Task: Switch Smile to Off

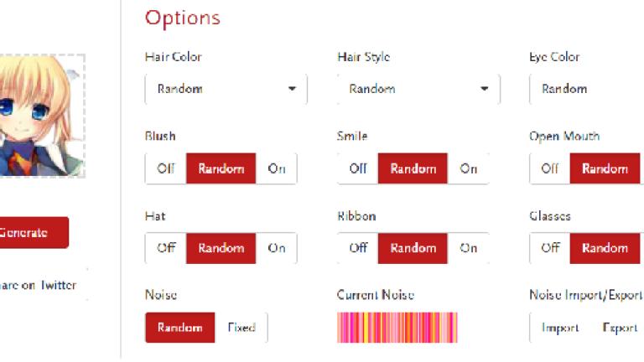Action: 358,168
